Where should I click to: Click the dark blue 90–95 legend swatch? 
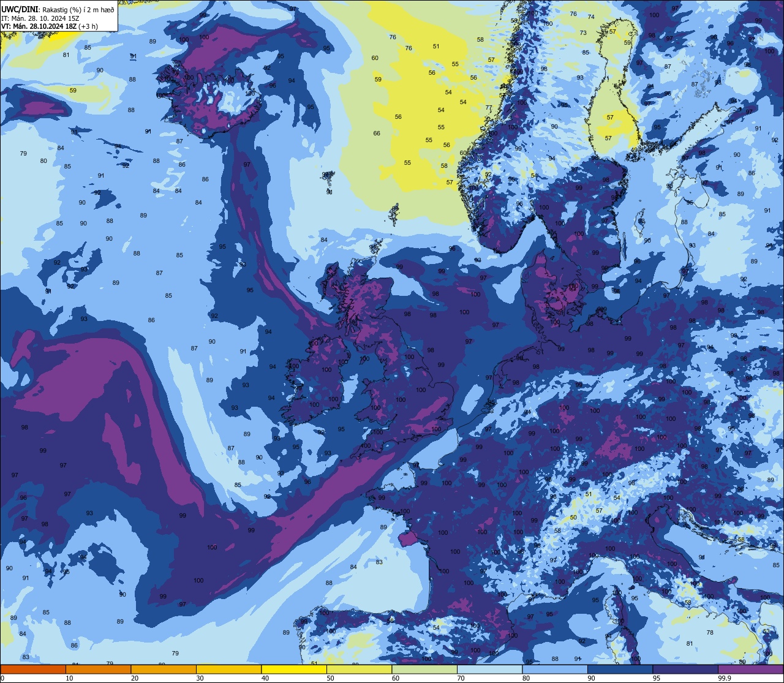click(x=620, y=670)
